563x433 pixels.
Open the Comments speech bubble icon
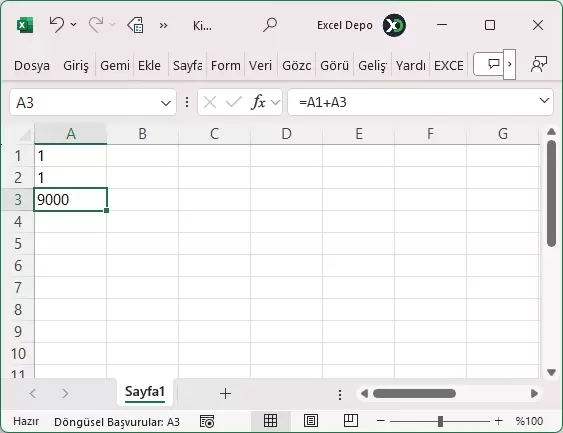click(494, 64)
